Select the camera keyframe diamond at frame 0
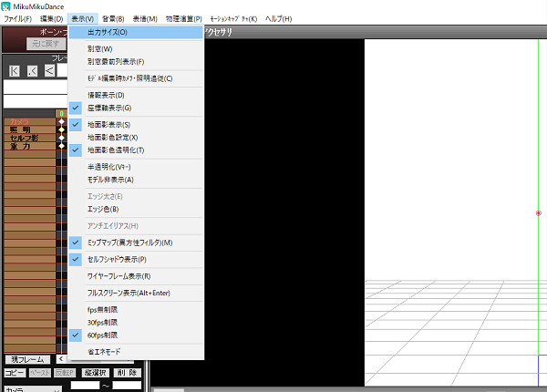547x392 pixels. tap(61, 122)
